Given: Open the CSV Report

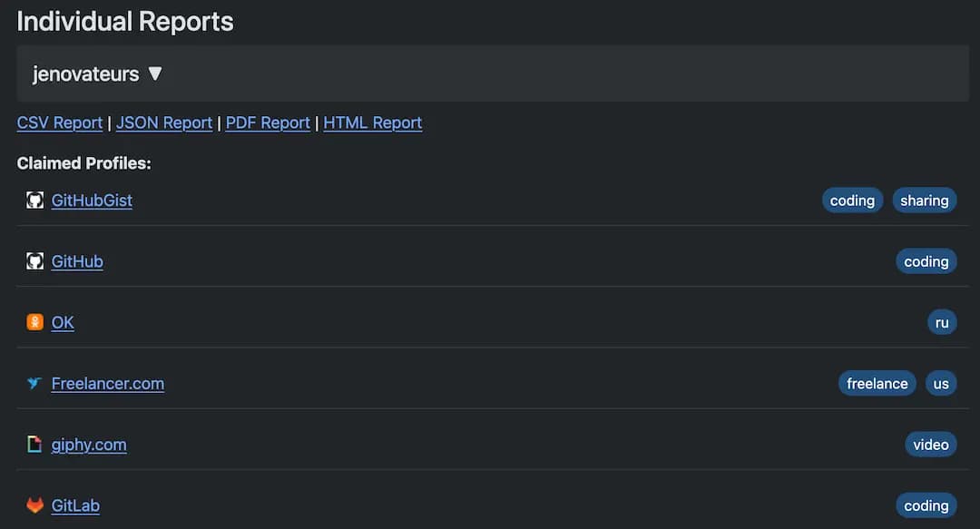Looking at the screenshot, I should (60, 122).
